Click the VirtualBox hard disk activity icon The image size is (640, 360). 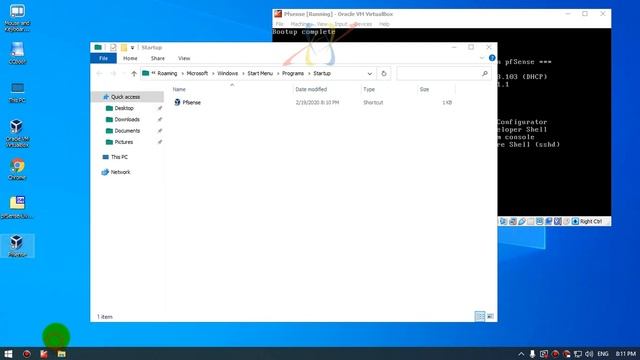pos(504,221)
